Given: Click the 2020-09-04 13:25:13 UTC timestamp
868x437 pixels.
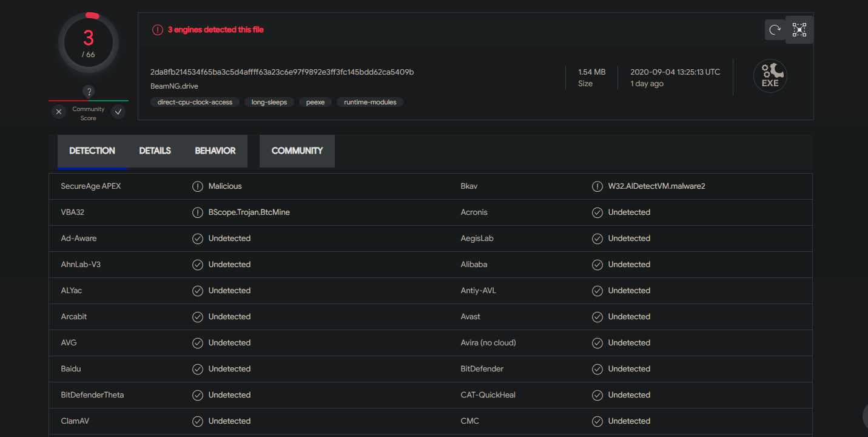Looking at the screenshot, I should point(675,72).
